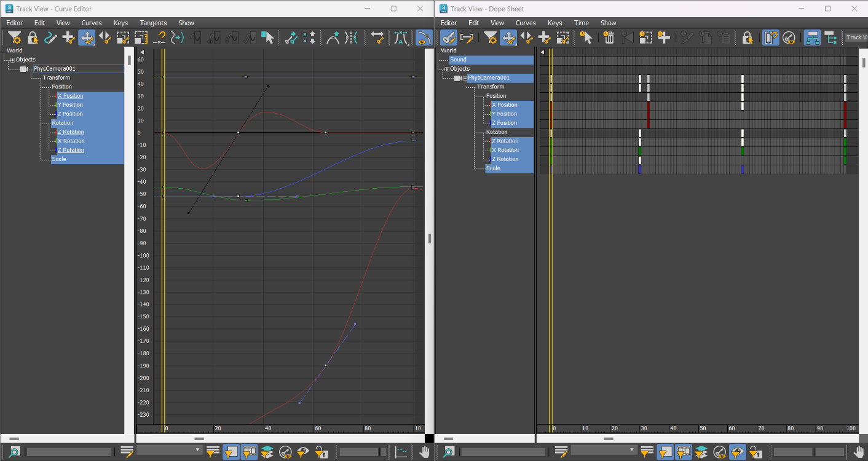Click Select Time tool in Dope Sheet
868x461 pixels.
(586, 37)
